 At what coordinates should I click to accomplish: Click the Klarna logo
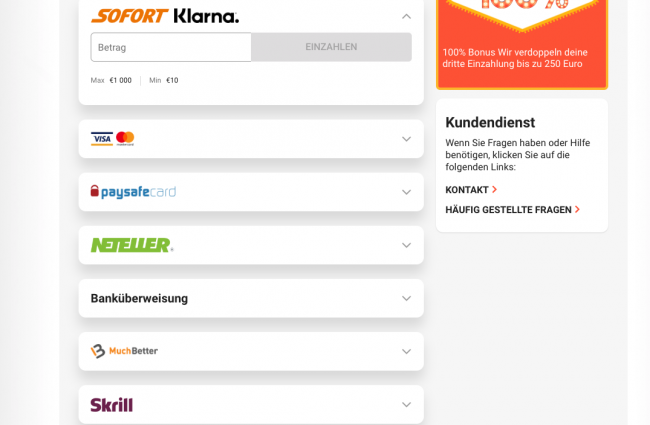(x=206, y=16)
